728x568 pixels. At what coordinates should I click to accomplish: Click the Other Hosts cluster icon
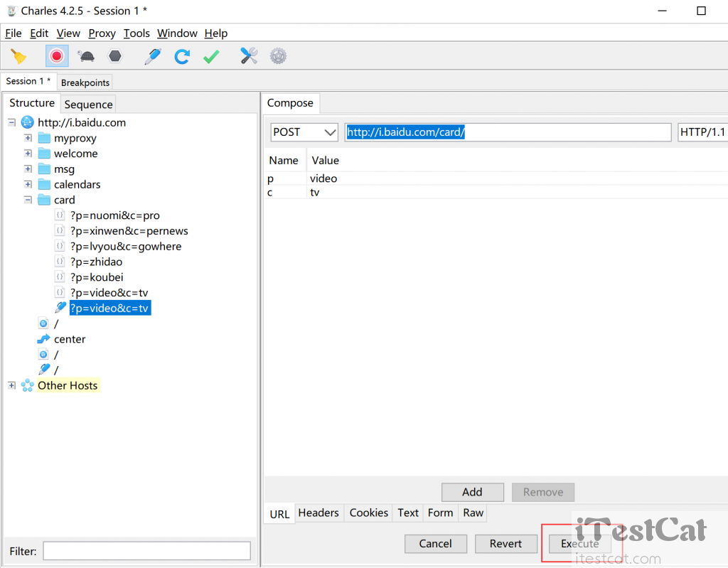[28, 385]
